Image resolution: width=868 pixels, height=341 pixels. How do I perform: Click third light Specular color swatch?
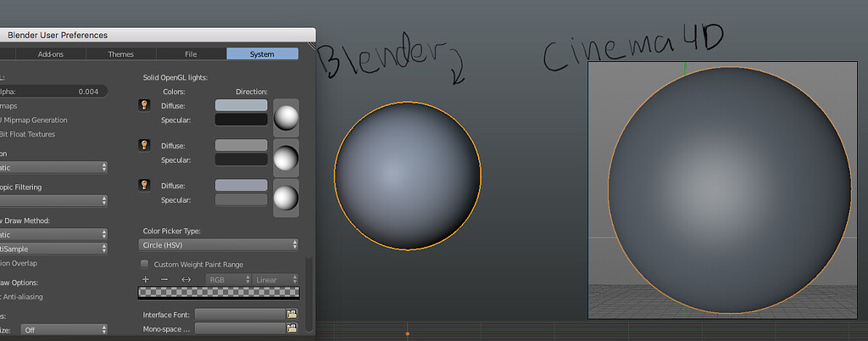click(x=241, y=200)
